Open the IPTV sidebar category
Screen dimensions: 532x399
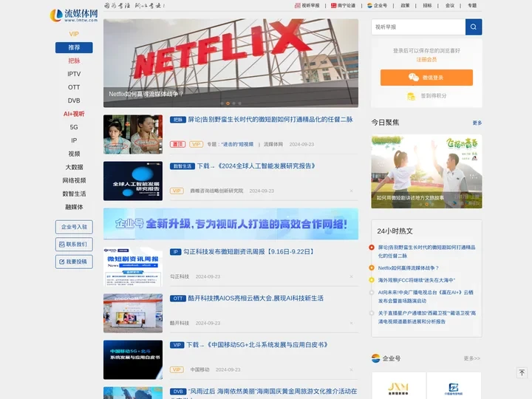(x=74, y=74)
